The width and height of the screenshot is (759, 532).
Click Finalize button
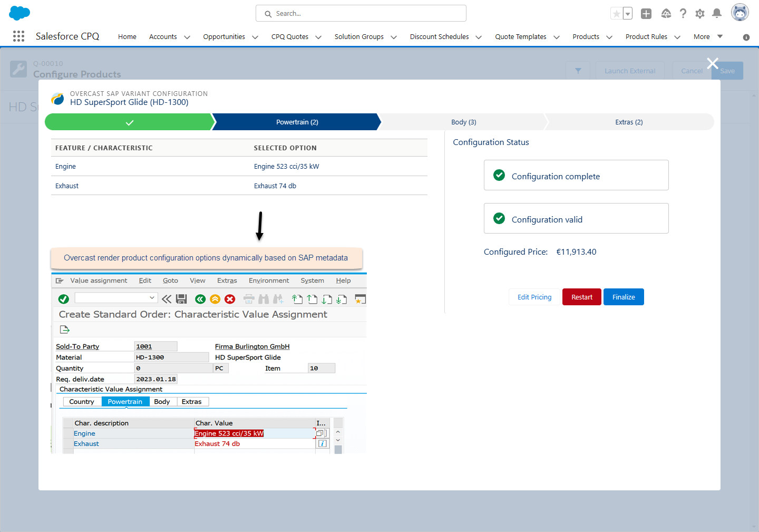click(624, 297)
